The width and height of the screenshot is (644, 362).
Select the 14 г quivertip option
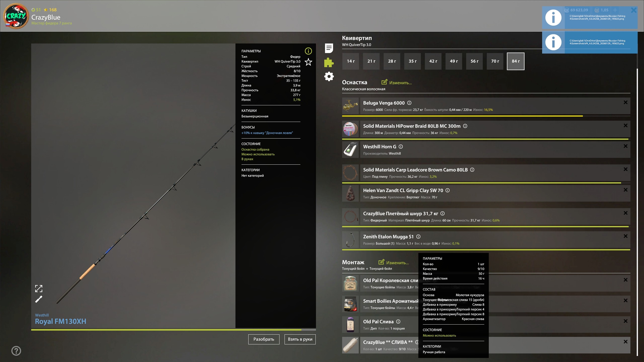pyautogui.click(x=351, y=61)
